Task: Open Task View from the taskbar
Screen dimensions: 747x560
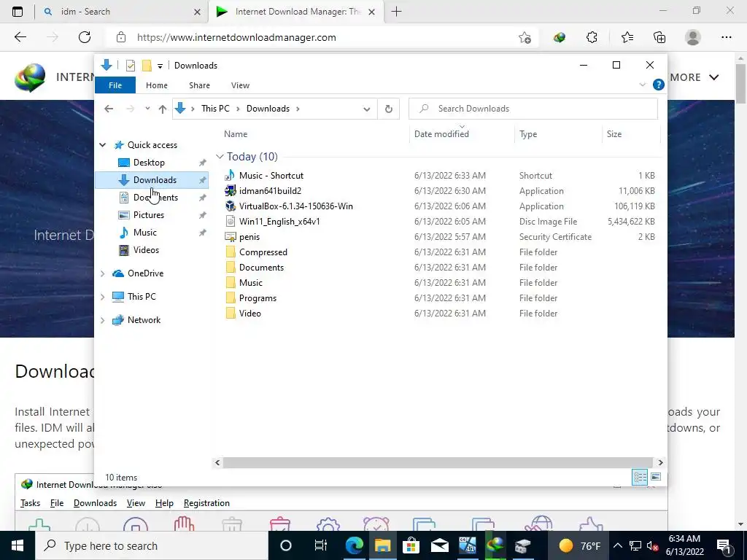Action: [x=321, y=545]
